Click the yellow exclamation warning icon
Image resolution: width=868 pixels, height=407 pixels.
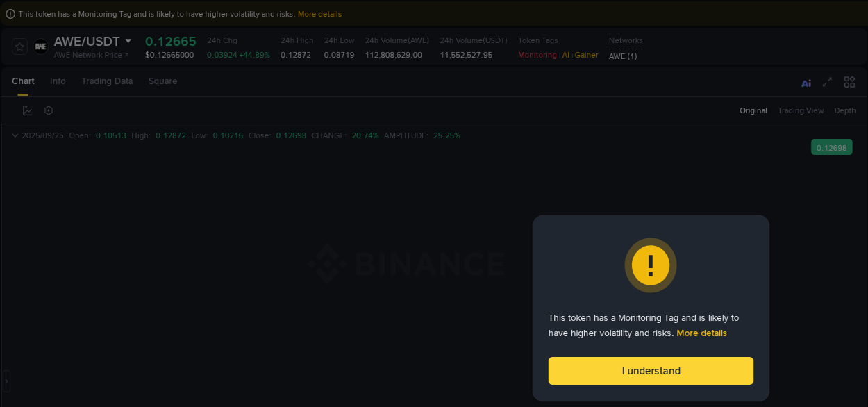[651, 265]
